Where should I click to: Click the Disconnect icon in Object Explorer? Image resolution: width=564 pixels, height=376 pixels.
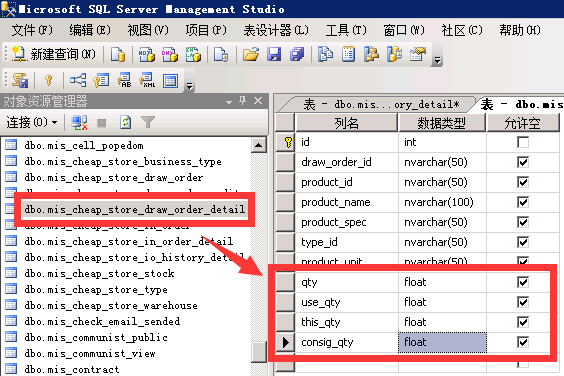[x=79, y=123]
